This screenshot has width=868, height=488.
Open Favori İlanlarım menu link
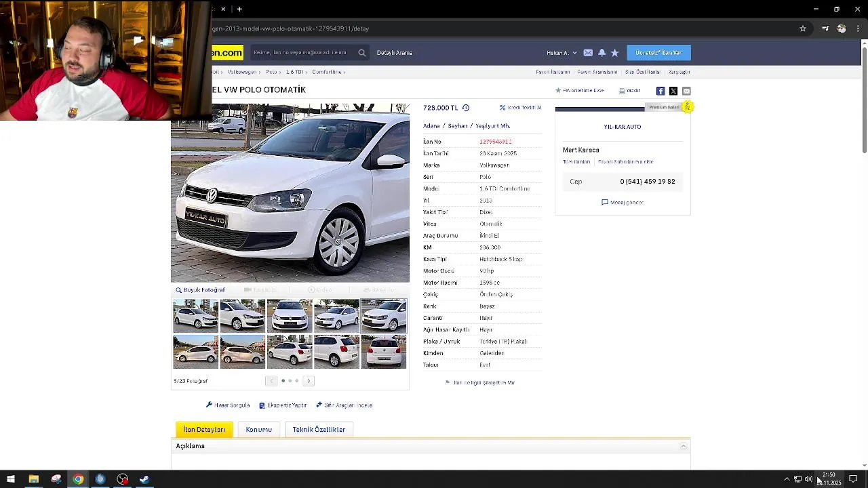tap(553, 72)
